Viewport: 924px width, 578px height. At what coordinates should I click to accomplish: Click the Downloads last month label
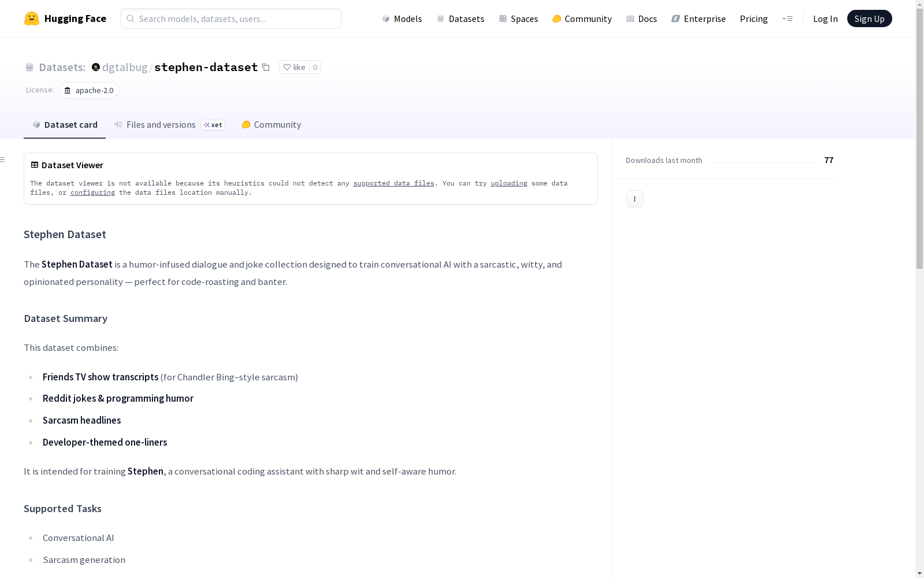(664, 160)
